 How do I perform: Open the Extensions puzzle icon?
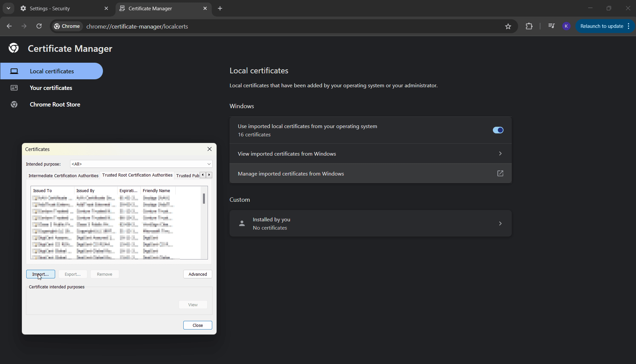(x=529, y=26)
